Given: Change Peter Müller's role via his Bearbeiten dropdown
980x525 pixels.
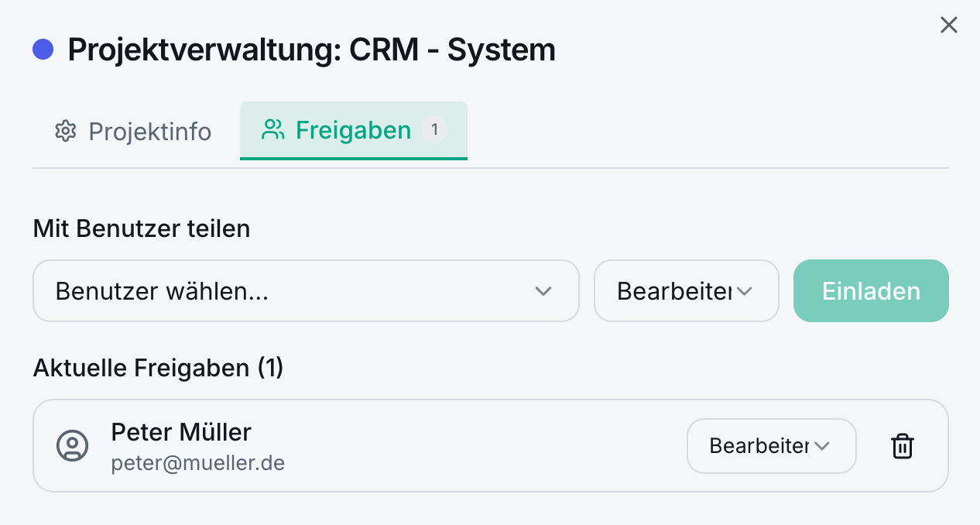Looking at the screenshot, I should point(771,445).
